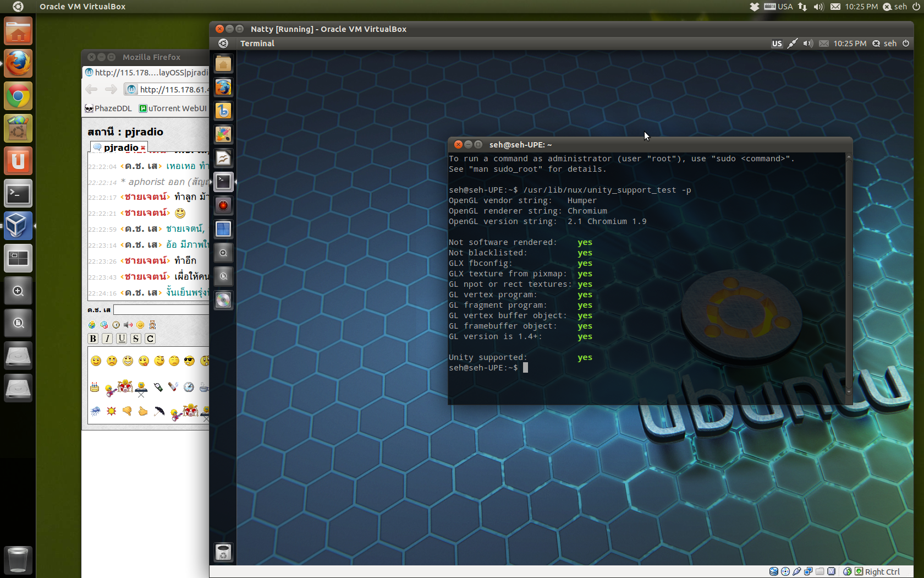The width and height of the screenshot is (924, 578).
Task: Click the guest Terminal panel title
Action: click(x=257, y=43)
